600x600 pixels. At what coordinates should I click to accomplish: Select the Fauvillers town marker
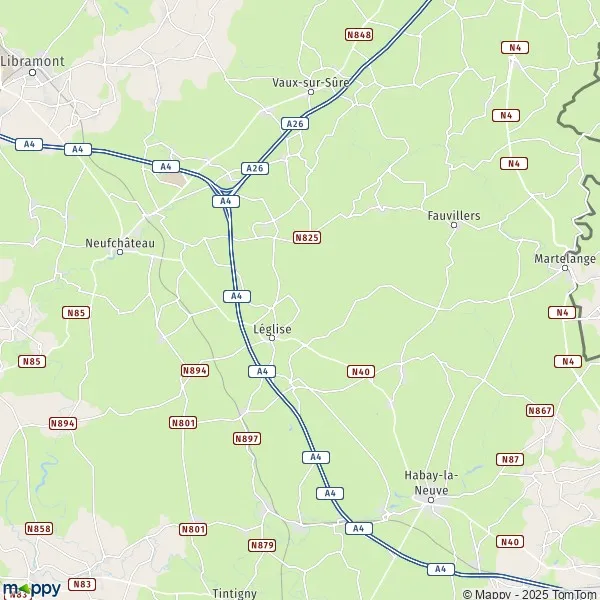click(454, 225)
